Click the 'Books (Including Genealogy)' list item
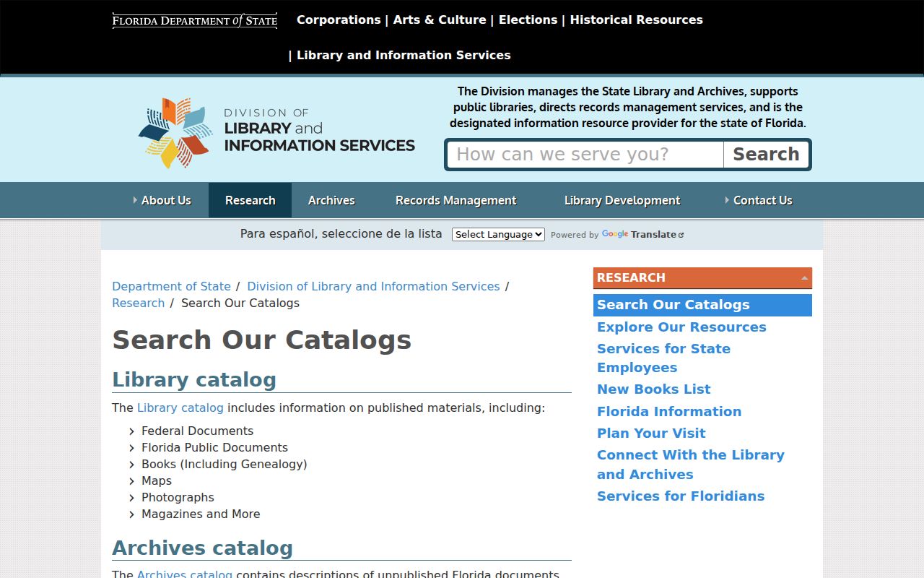 225,464
